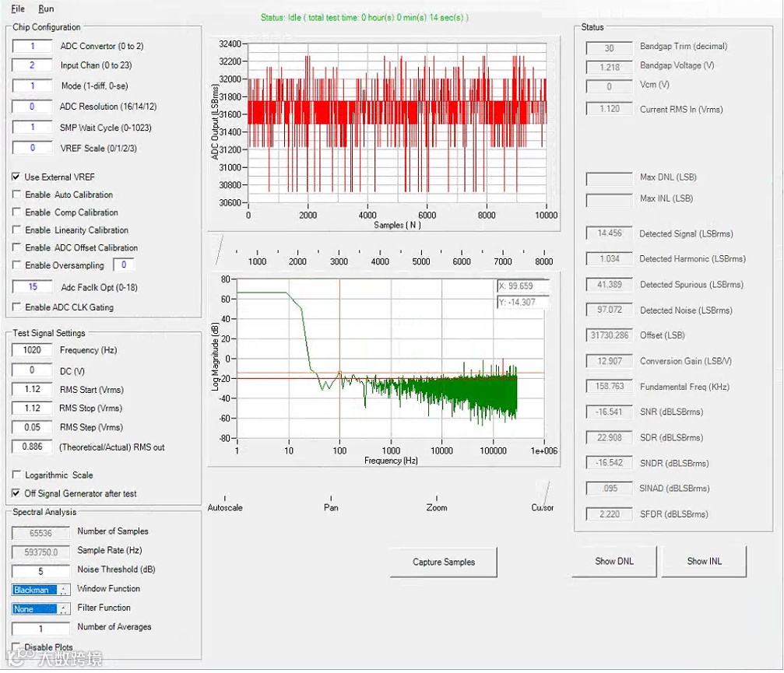Viewport: 784px width, 673px height.
Task: Enable ADC CLK Gating checkbox
Action: click(x=16, y=307)
